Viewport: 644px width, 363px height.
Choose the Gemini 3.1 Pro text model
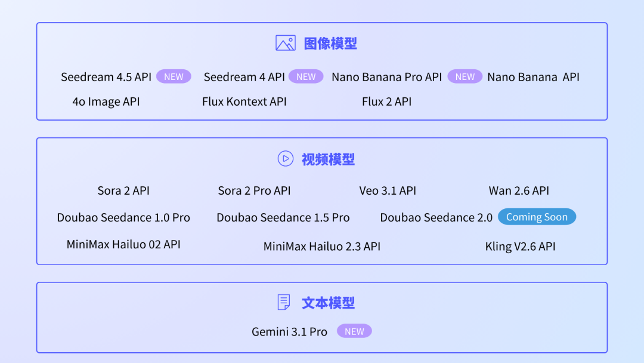click(289, 332)
